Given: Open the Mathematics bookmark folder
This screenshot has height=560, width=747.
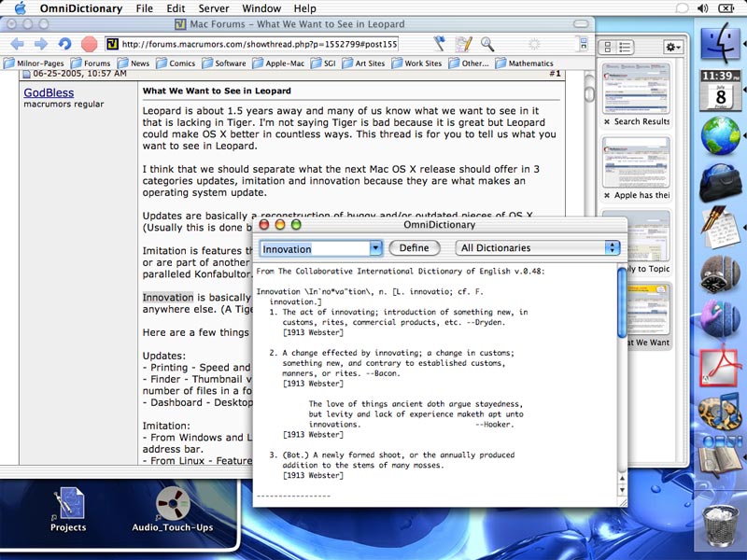Looking at the screenshot, I should pyautogui.click(x=525, y=63).
